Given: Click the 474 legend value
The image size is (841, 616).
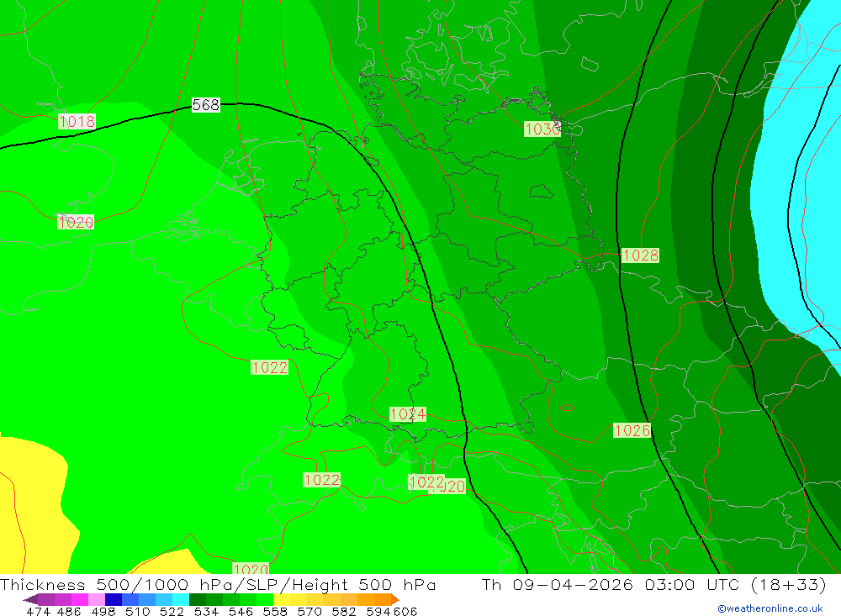Looking at the screenshot, I should coord(38,611).
